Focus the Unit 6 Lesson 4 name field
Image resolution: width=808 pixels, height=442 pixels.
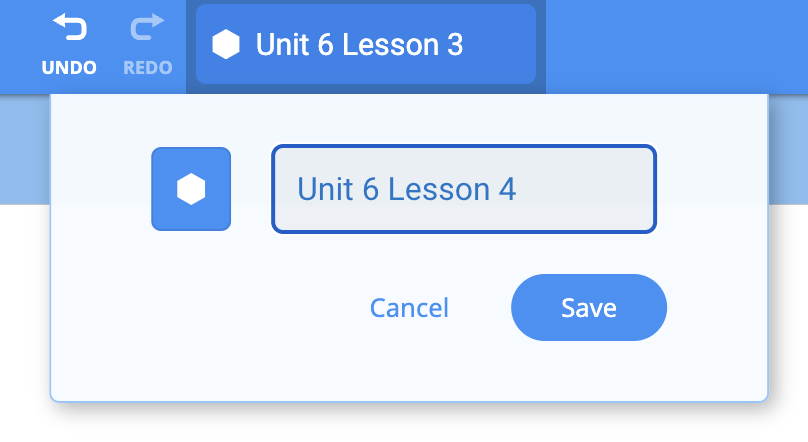464,189
